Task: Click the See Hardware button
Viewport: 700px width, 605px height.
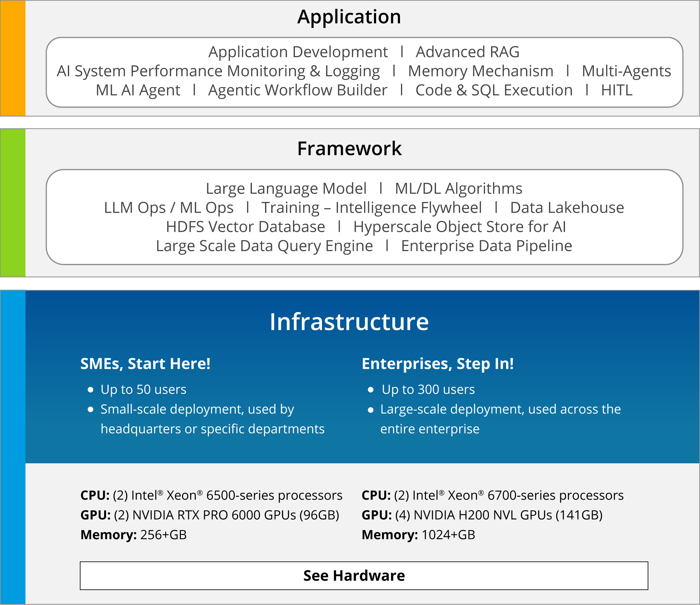Action: pyautogui.click(x=364, y=576)
